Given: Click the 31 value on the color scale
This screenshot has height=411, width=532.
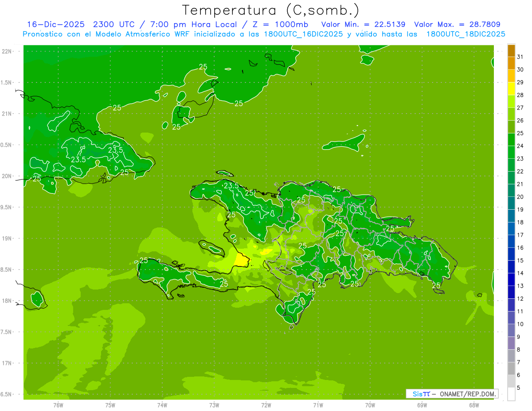Looking at the screenshot, I should [x=520, y=57].
